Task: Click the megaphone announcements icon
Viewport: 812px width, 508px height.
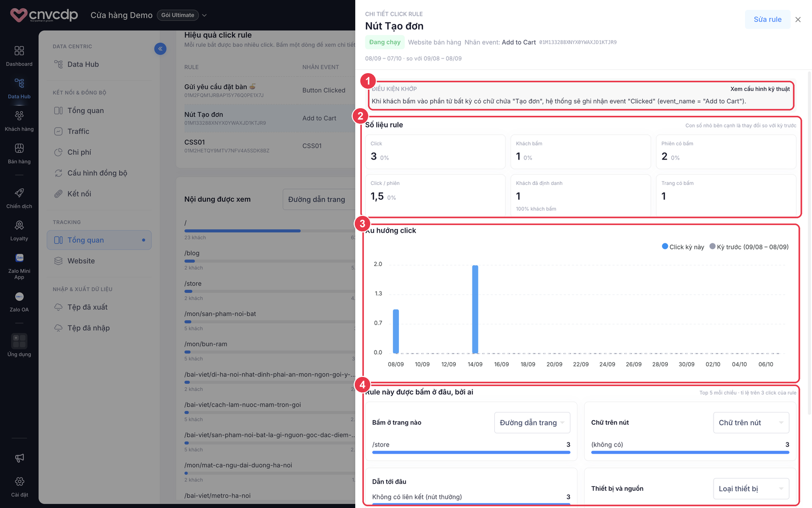Action: pos(19,458)
